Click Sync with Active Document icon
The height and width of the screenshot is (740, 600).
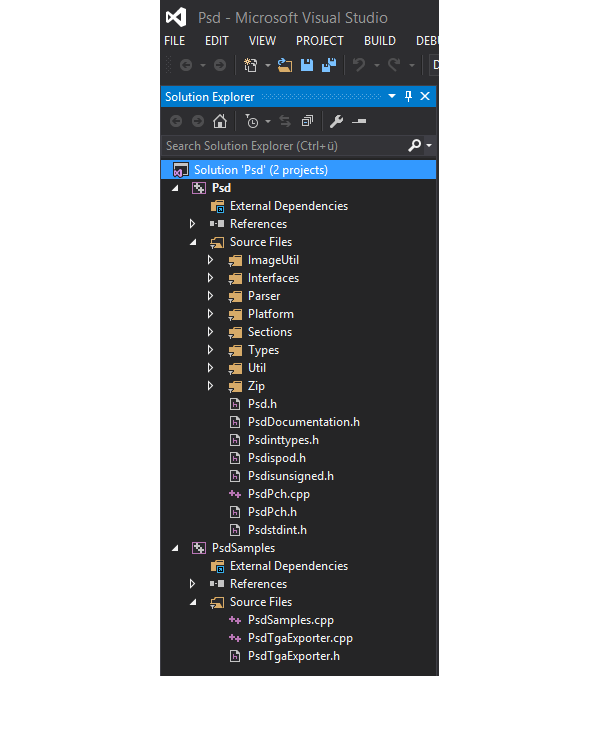[x=285, y=121]
